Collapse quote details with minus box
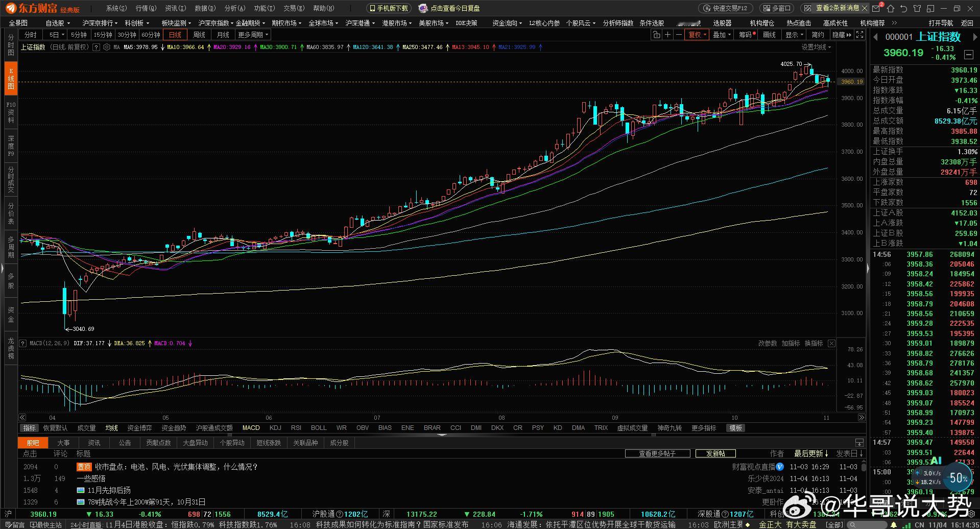This screenshot has height=529, width=980. click(x=968, y=54)
